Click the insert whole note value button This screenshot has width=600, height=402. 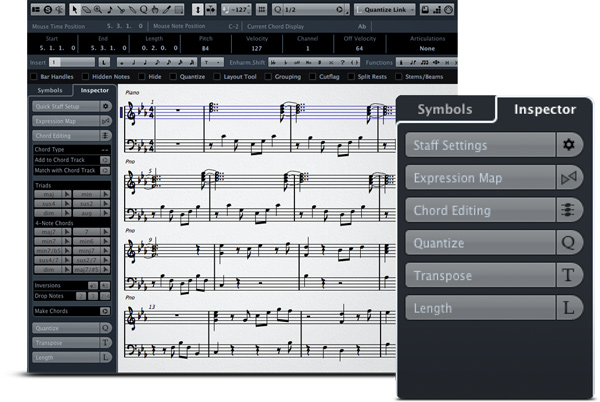click(122, 62)
